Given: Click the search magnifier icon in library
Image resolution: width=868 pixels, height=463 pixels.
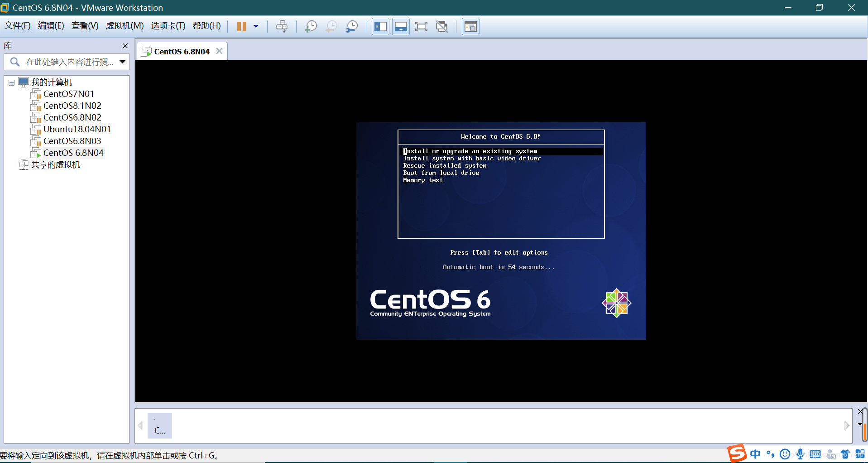Looking at the screenshot, I should 15,62.
